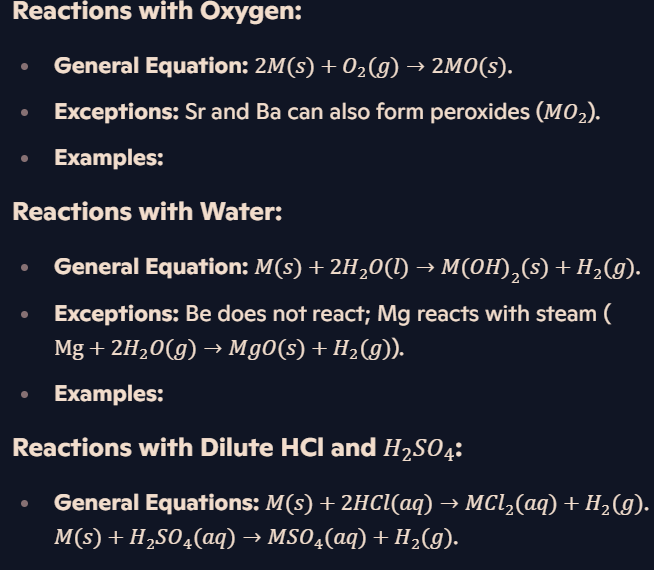
Task: Click the MO2 peroxide formula in parentheses
Action: click(x=566, y=113)
